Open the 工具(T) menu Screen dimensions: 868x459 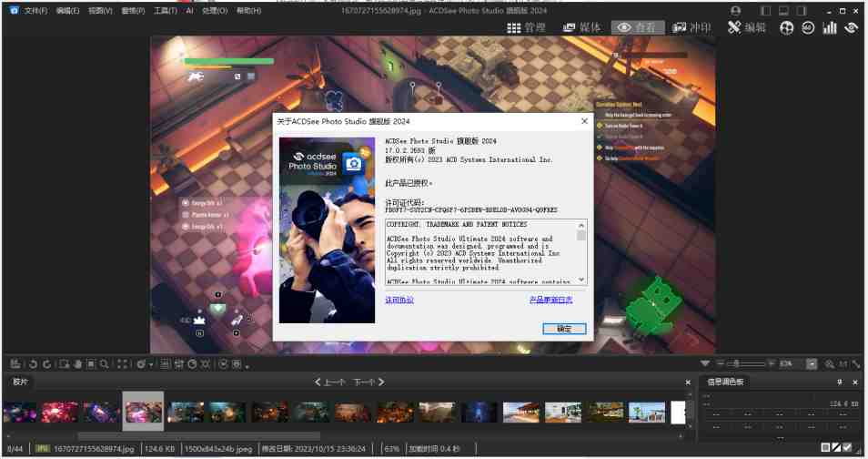[166, 11]
